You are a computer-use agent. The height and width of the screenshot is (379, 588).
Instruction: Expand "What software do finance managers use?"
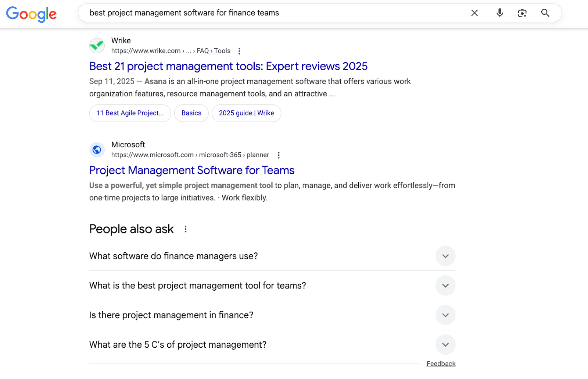coord(445,256)
